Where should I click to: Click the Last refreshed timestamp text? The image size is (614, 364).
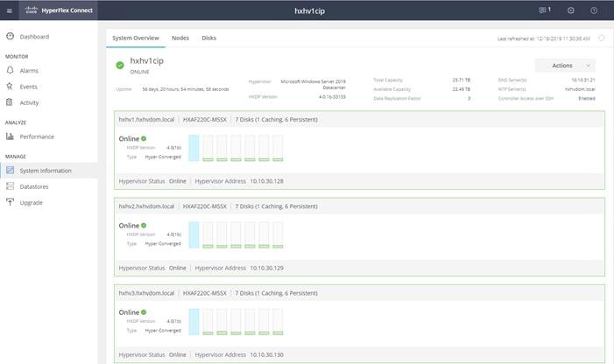tap(544, 38)
